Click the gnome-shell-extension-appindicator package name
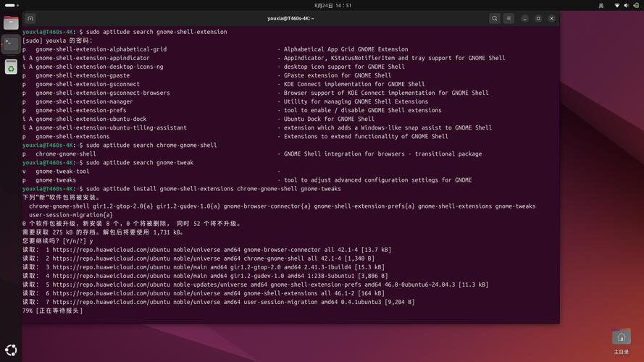The image size is (644, 362). [x=93, y=58]
